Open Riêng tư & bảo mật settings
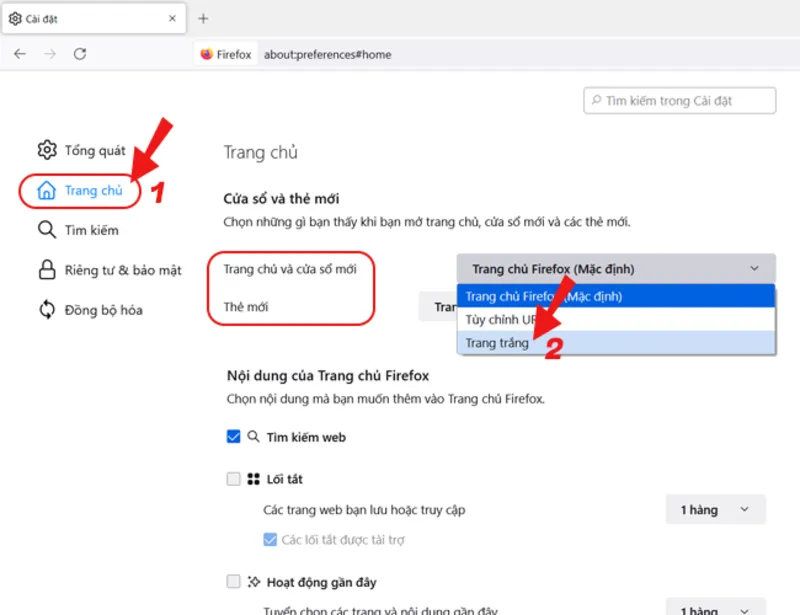800x615 pixels. [110, 270]
